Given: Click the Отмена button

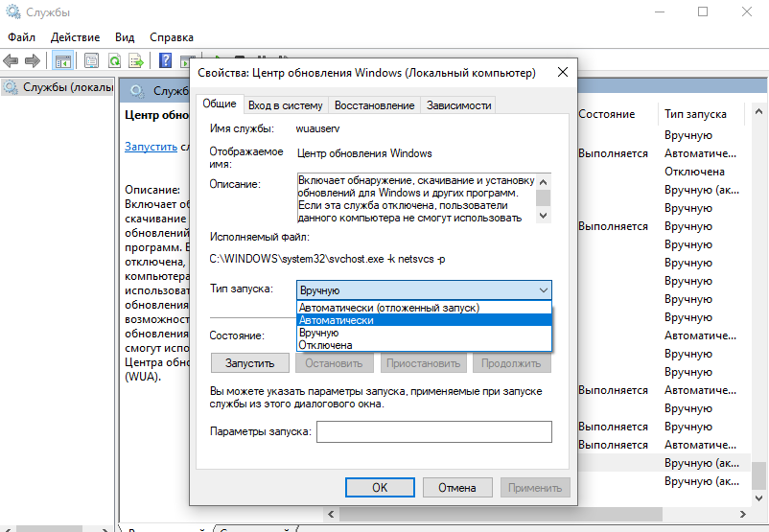Looking at the screenshot, I should tap(457, 487).
